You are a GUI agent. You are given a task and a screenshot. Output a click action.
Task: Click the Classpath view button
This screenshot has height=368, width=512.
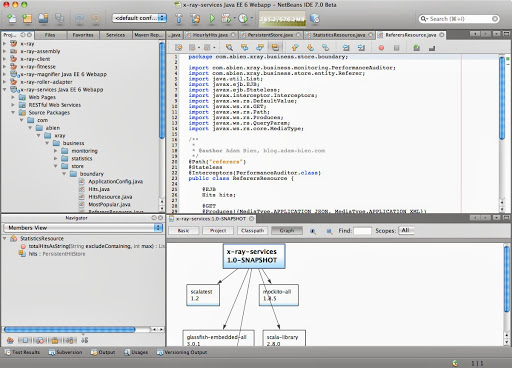(252, 231)
